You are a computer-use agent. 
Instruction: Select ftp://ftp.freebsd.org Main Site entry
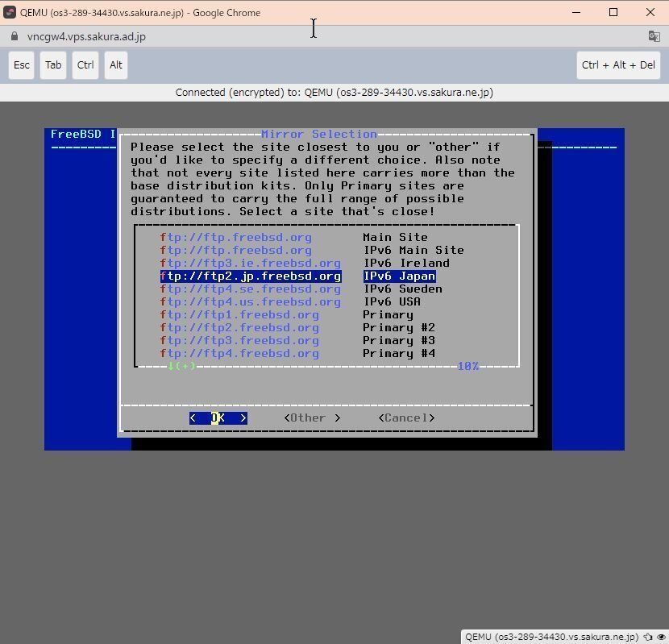(293, 237)
